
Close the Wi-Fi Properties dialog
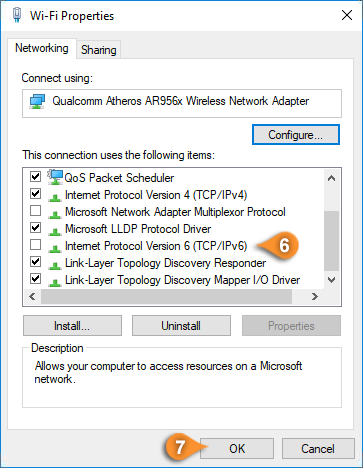(x=347, y=15)
